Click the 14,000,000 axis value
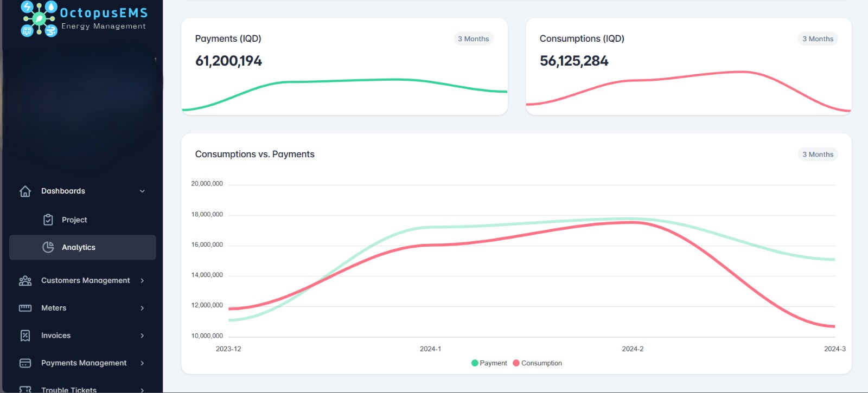Image resolution: width=868 pixels, height=393 pixels. coord(207,275)
